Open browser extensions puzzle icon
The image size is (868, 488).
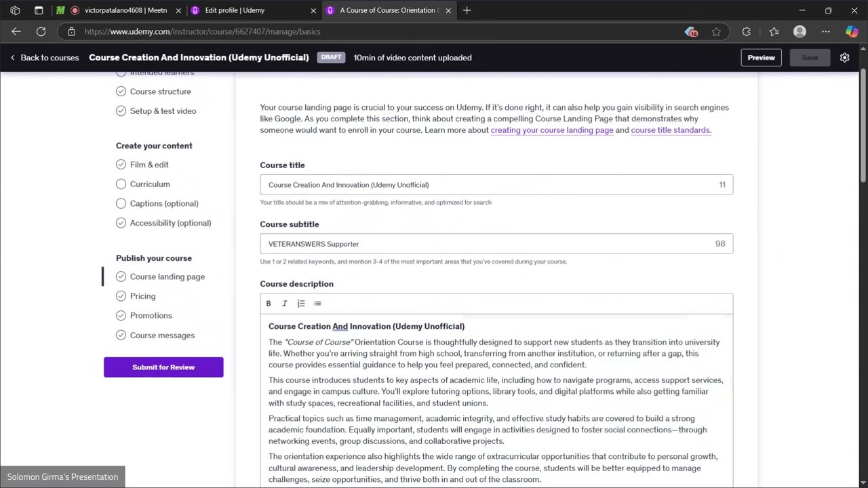coord(746,31)
